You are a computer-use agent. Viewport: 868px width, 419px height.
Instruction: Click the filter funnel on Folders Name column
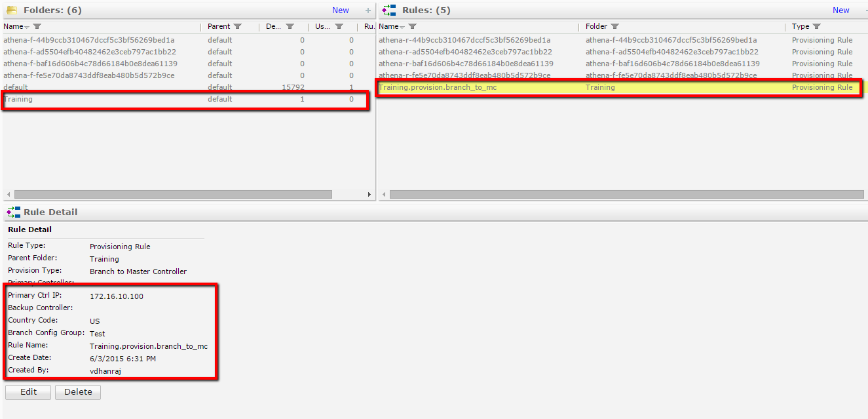coord(37,27)
